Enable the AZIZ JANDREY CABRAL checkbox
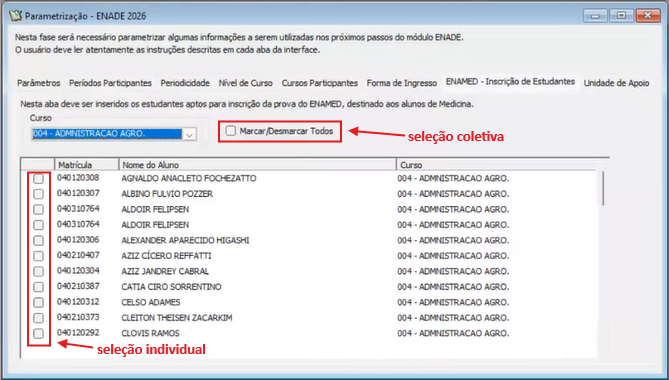Image resolution: width=669 pixels, height=380 pixels. point(38,271)
